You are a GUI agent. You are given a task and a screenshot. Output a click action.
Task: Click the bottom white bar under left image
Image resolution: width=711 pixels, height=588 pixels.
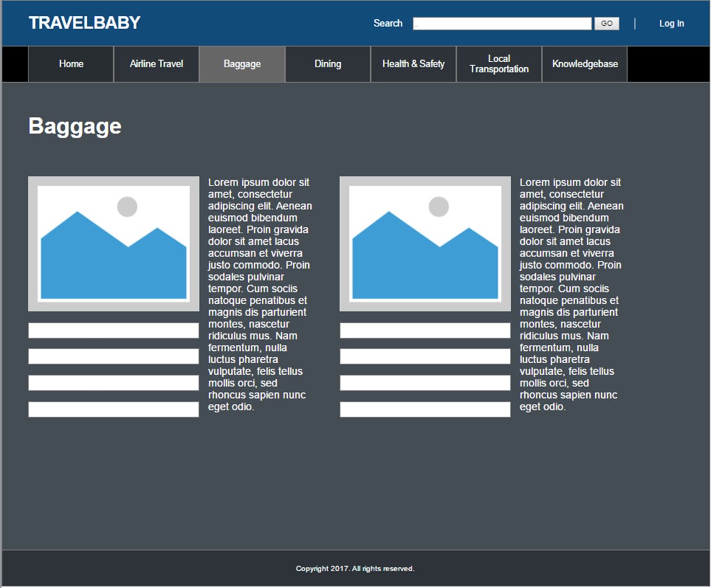click(113, 409)
